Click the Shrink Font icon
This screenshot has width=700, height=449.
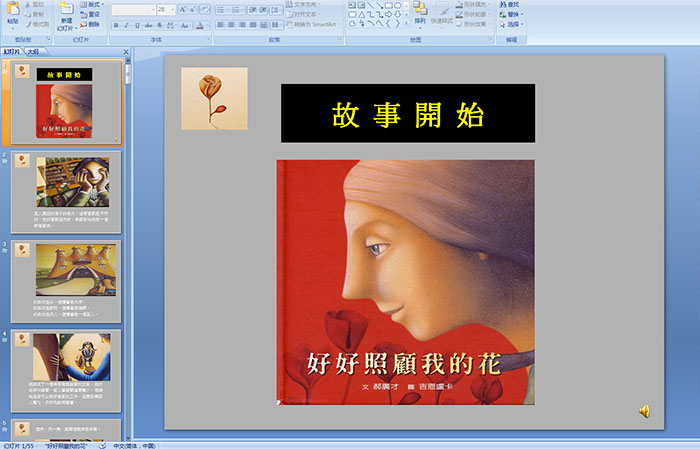(x=192, y=9)
